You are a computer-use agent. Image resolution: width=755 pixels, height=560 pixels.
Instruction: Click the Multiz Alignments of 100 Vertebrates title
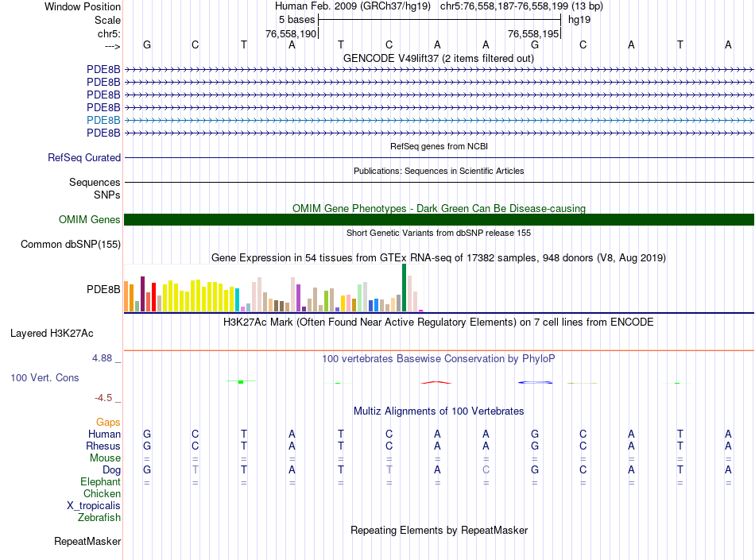click(439, 411)
